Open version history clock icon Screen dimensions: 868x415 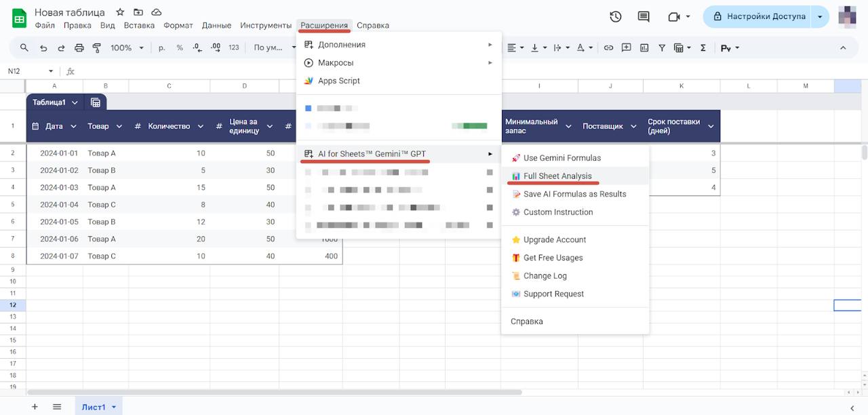616,17
